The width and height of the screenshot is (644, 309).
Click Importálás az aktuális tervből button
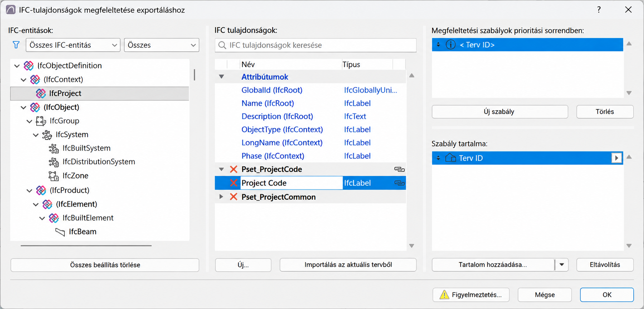click(x=348, y=265)
